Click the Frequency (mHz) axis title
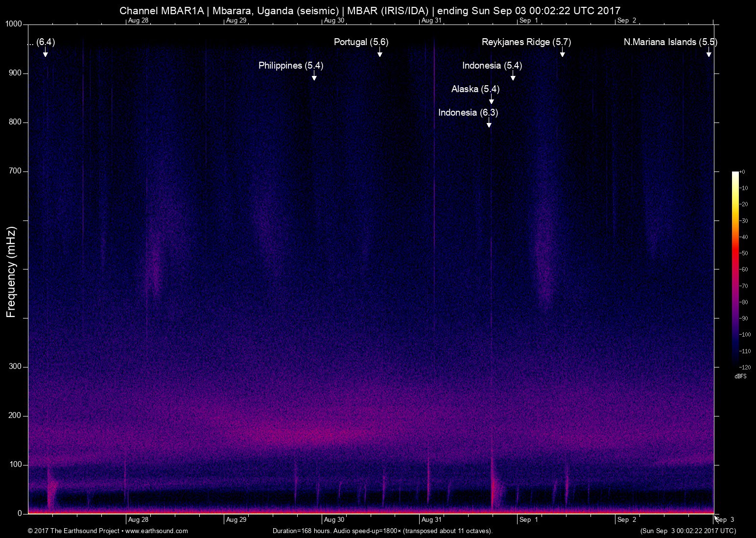Screen dimensions: 756x538 pos(11,272)
